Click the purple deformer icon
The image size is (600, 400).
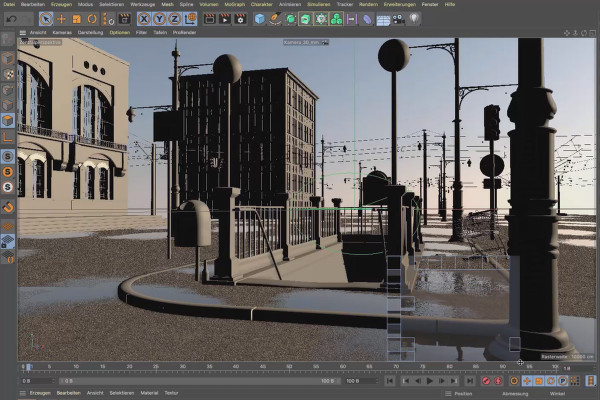pos(367,19)
